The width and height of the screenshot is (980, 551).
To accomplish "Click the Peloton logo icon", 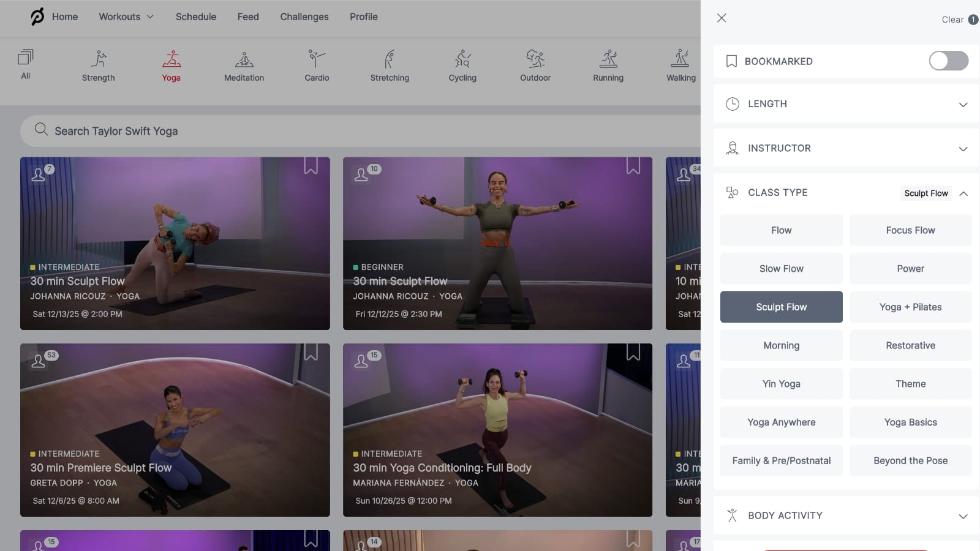I will click(37, 17).
